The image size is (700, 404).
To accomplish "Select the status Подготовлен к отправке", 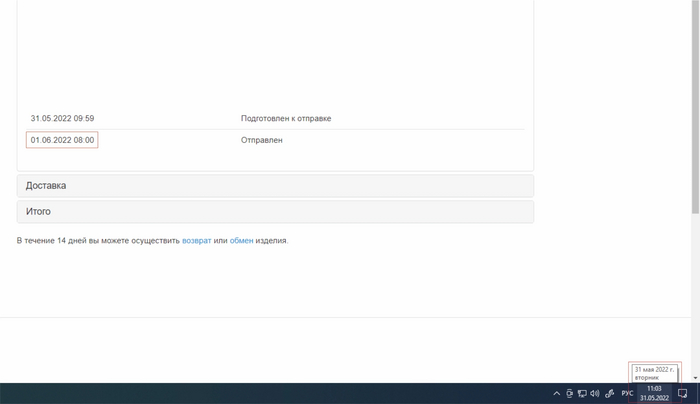I will click(286, 118).
